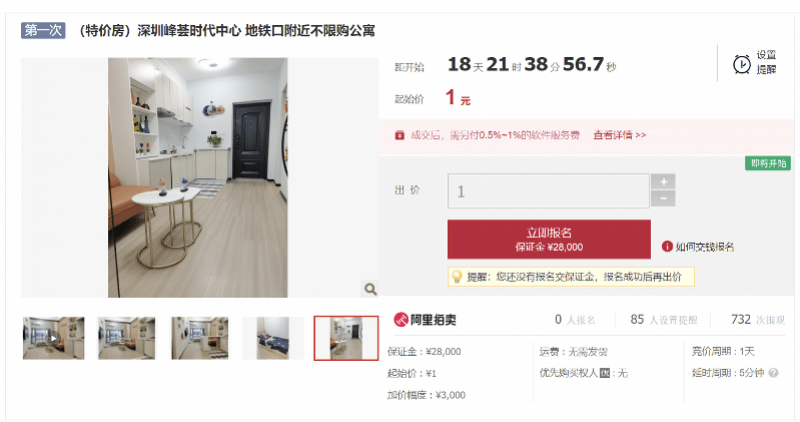Click the 立即报名 signup button

(549, 239)
